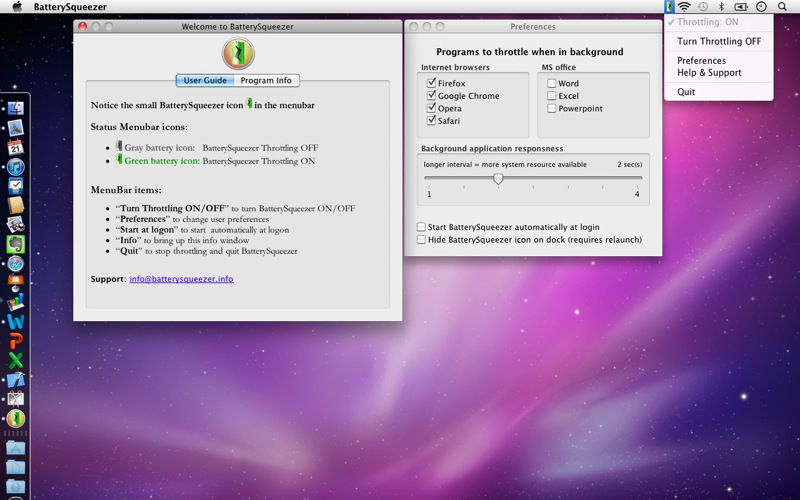
Task: Uncheck the Opera checkbox
Action: pos(432,108)
